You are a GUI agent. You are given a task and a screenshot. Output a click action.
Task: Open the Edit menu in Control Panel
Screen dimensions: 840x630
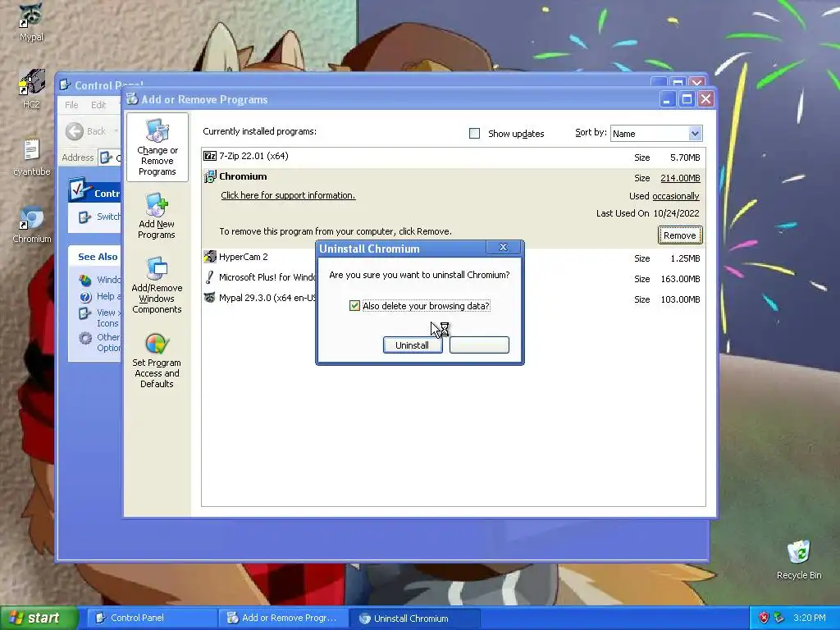(98, 105)
